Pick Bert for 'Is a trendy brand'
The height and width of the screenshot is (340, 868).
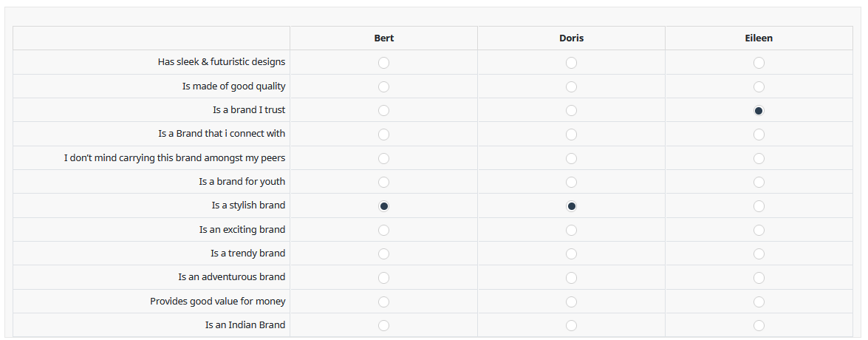pyautogui.click(x=383, y=254)
